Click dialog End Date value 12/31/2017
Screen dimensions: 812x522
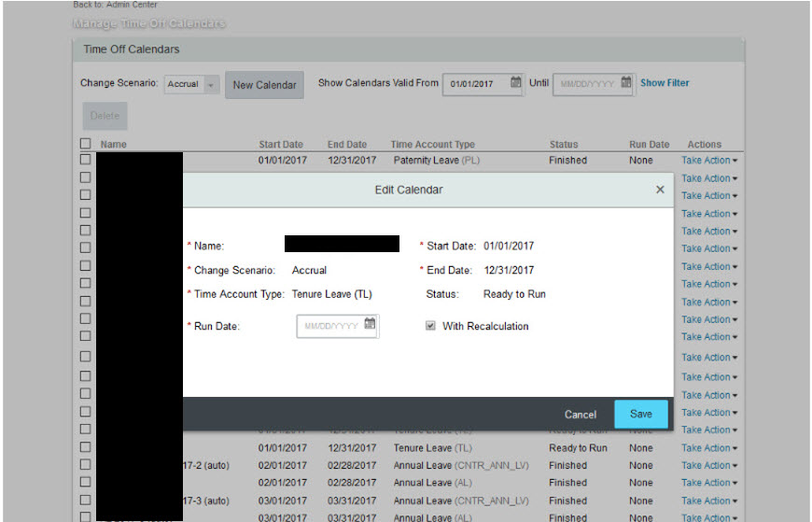pyautogui.click(x=509, y=270)
